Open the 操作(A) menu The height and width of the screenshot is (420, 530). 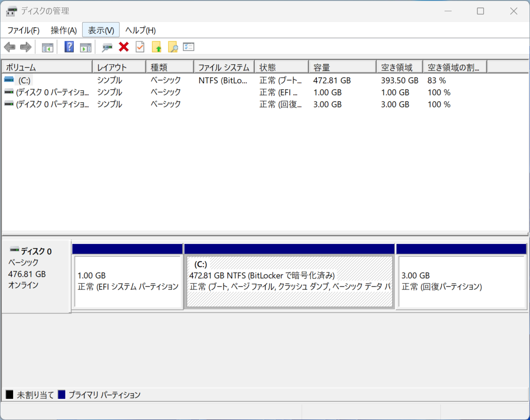(x=63, y=31)
